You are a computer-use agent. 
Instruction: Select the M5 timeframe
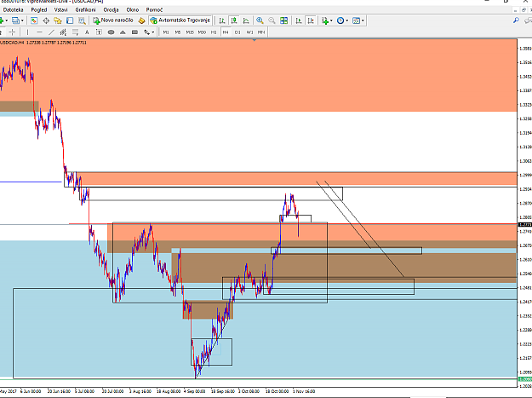(178, 32)
